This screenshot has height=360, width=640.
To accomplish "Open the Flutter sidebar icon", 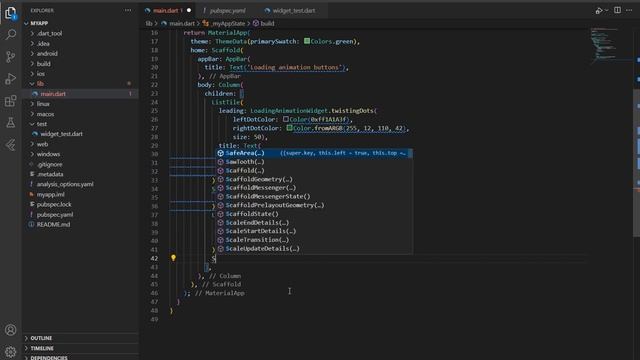I will pos(11,144).
